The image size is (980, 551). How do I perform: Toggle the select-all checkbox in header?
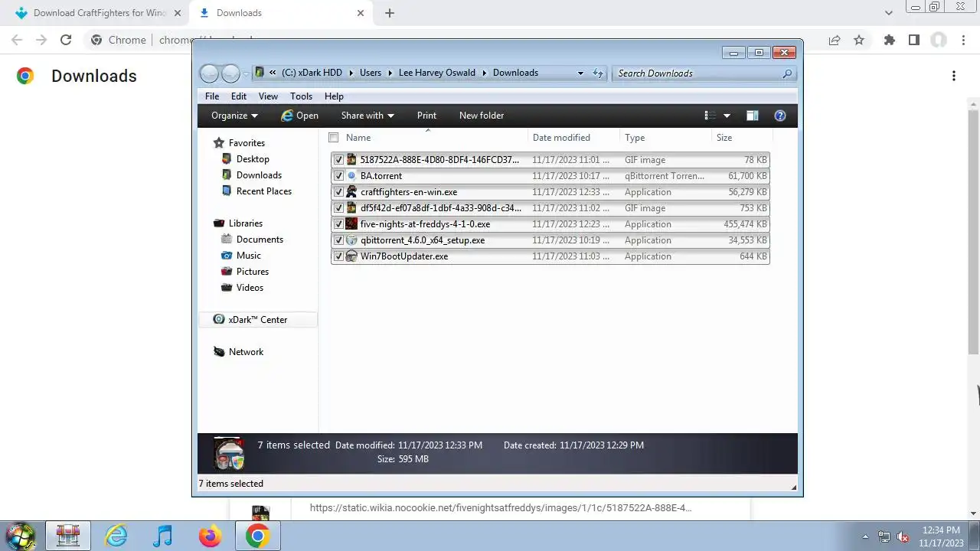point(333,138)
